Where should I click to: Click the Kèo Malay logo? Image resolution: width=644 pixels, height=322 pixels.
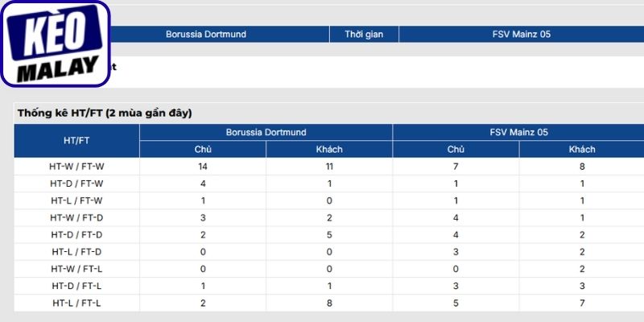coord(56,43)
